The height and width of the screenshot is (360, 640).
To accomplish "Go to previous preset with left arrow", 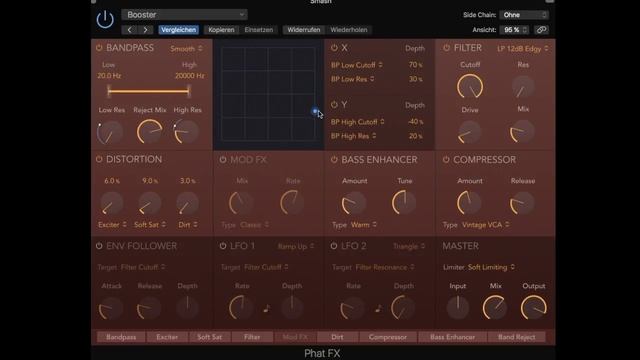I will pyautogui.click(x=129, y=30).
